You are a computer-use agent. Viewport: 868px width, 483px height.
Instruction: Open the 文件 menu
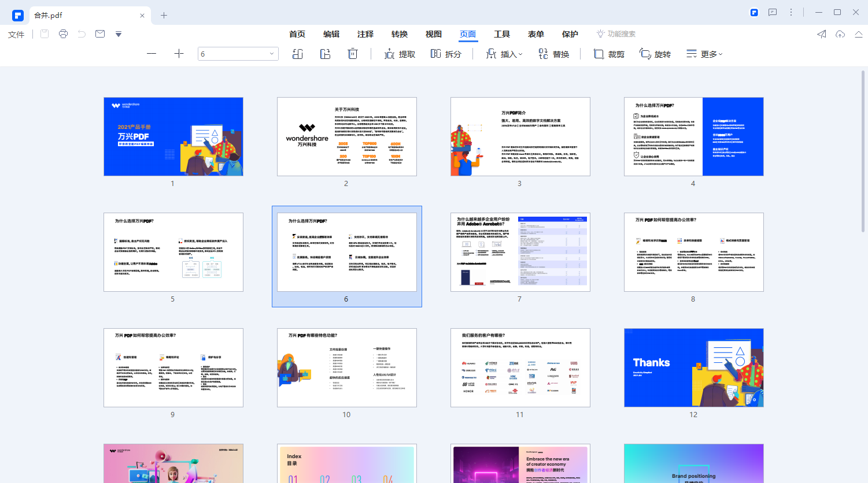click(16, 35)
